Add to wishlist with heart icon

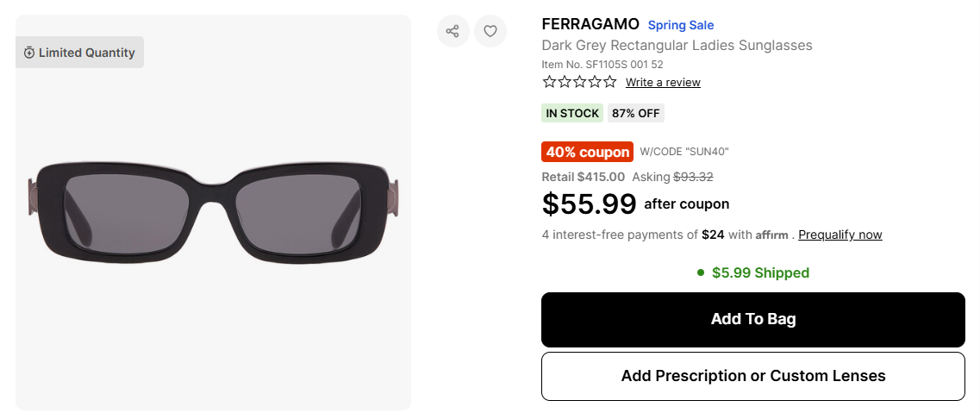pyautogui.click(x=490, y=31)
